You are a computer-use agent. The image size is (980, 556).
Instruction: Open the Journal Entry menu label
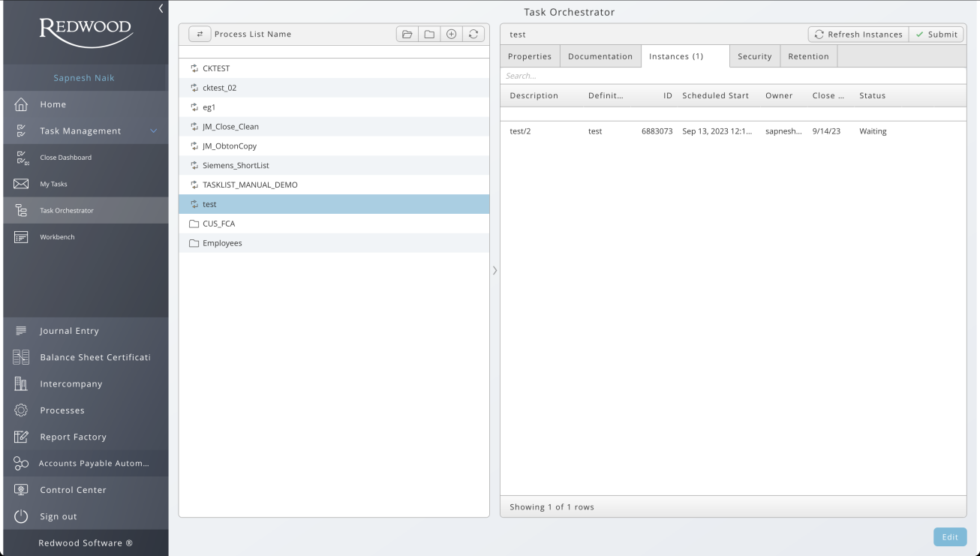pyautogui.click(x=69, y=331)
